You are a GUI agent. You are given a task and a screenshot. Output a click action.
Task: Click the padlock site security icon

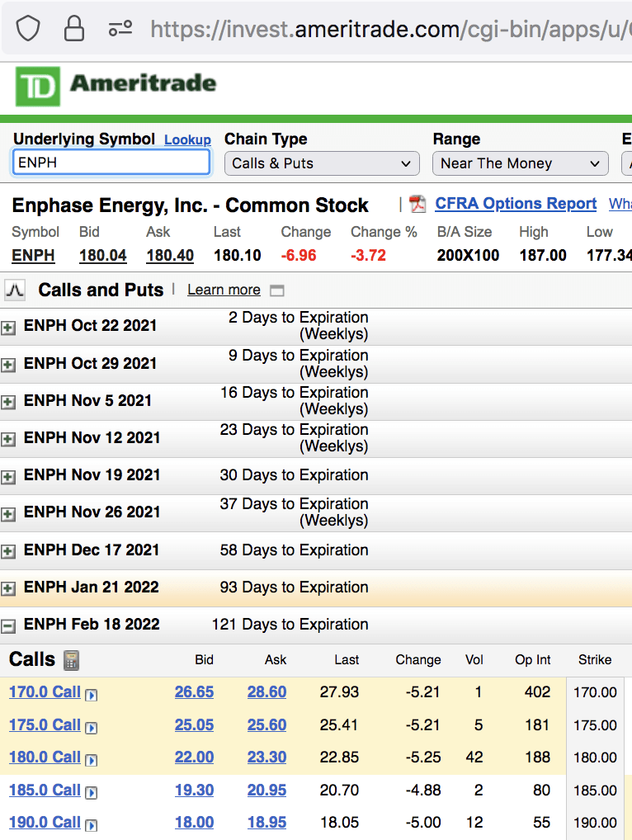[74, 30]
